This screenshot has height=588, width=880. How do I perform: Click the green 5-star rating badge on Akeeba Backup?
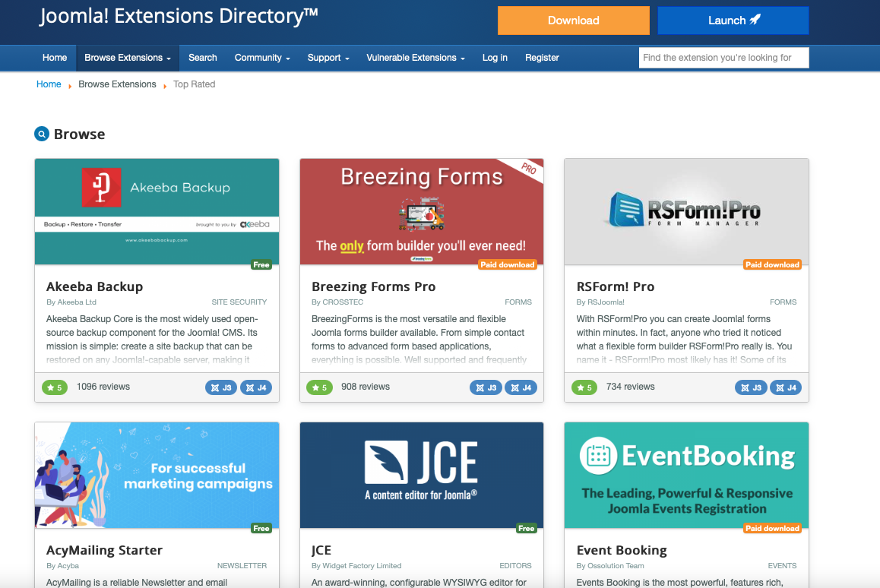click(x=55, y=387)
